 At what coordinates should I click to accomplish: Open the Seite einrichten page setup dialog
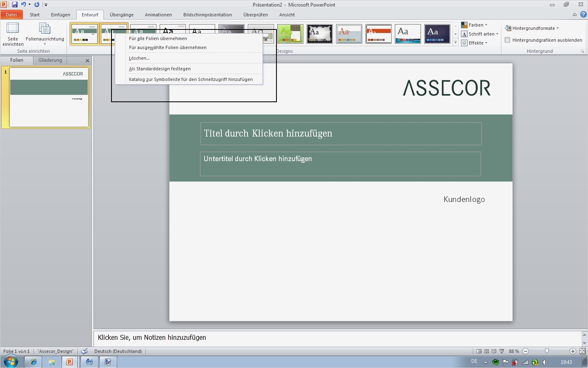coord(13,35)
